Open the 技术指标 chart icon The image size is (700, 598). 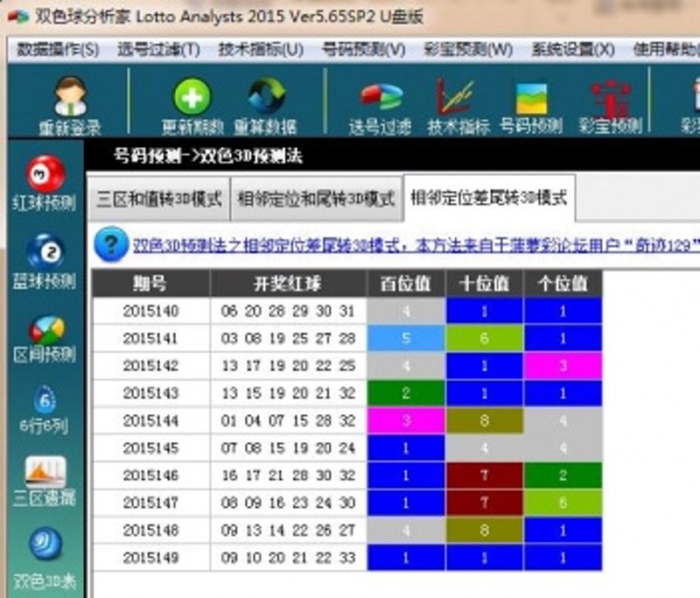(455, 96)
